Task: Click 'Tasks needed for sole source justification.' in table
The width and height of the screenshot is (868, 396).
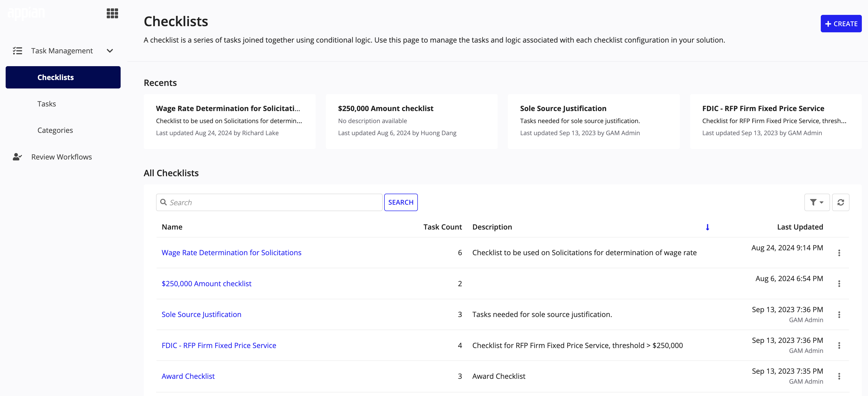Action: click(x=542, y=314)
